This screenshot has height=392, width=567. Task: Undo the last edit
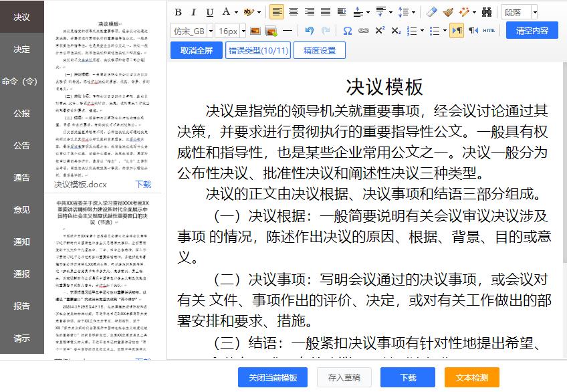click(309, 31)
